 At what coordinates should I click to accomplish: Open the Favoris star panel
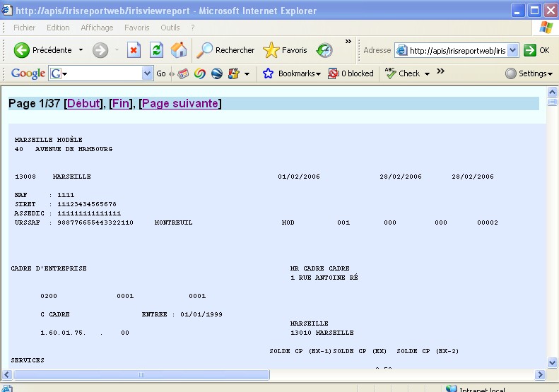pyautogui.click(x=286, y=50)
